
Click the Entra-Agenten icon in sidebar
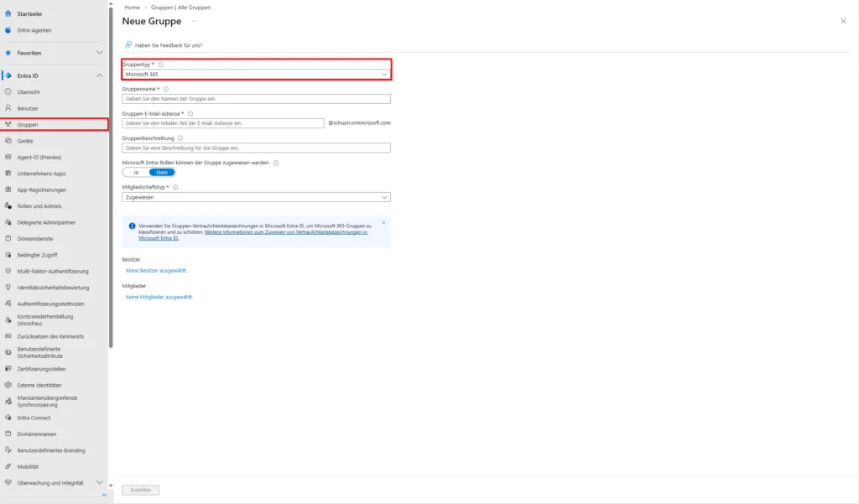[8, 30]
